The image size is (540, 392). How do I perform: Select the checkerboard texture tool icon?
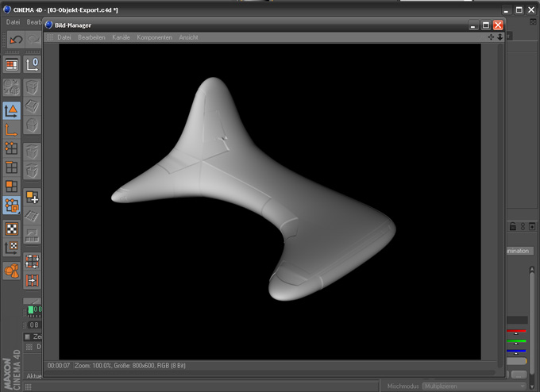(x=11, y=229)
